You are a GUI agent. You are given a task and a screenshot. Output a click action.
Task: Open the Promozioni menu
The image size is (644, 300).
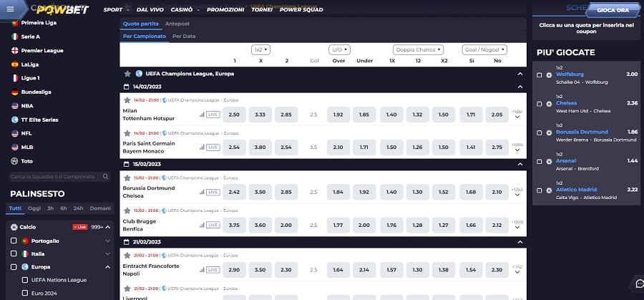pyautogui.click(x=225, y=10)
